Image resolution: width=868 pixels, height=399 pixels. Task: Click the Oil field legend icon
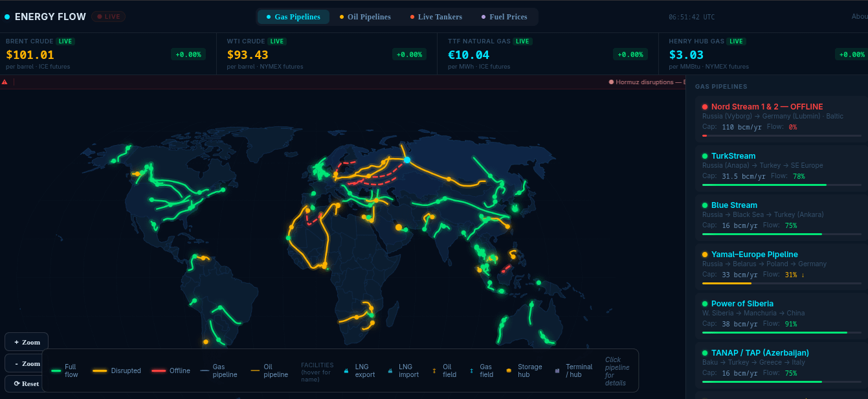click(434, 370)
